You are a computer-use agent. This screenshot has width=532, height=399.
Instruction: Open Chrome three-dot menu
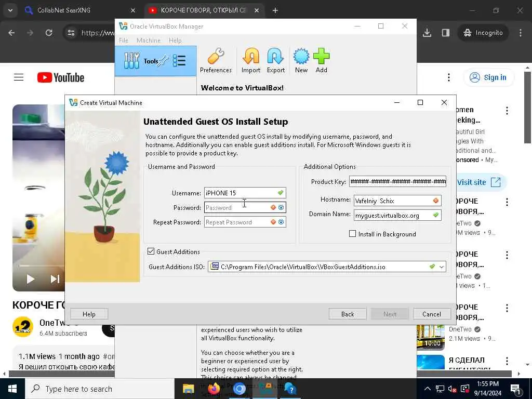[x=521, y=33]
